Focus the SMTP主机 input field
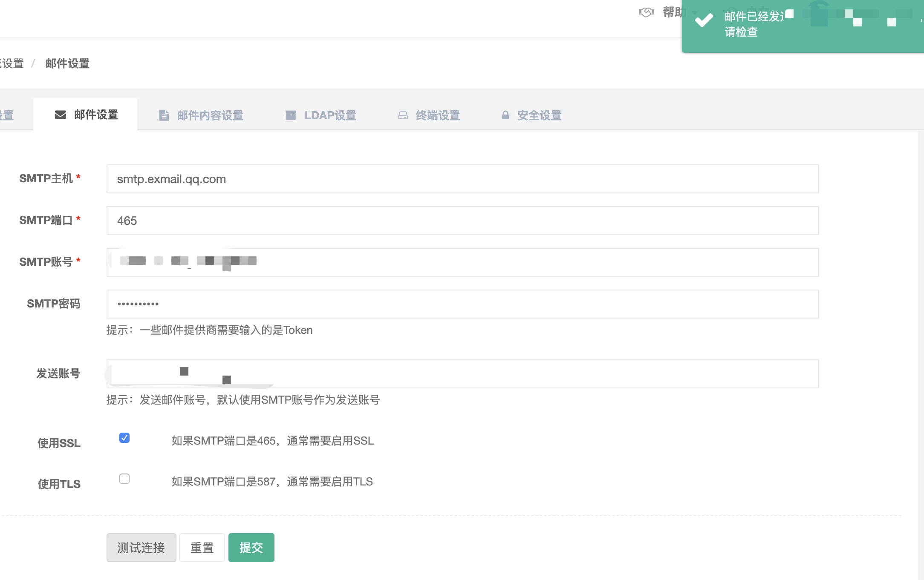Image resolution: width=924 pixels, height=580 pixels. [462, 179]
